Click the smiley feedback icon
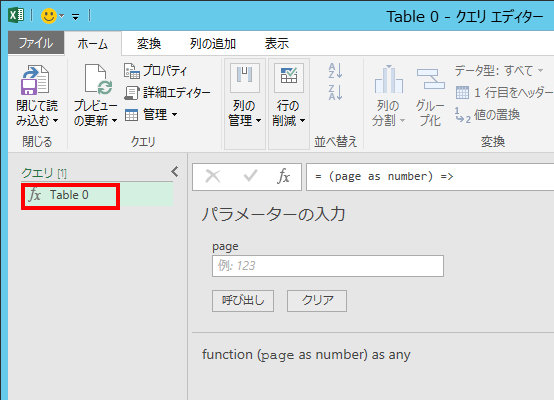Image resolution: width=554 pixels, height=400 pixels. [48, 16]
